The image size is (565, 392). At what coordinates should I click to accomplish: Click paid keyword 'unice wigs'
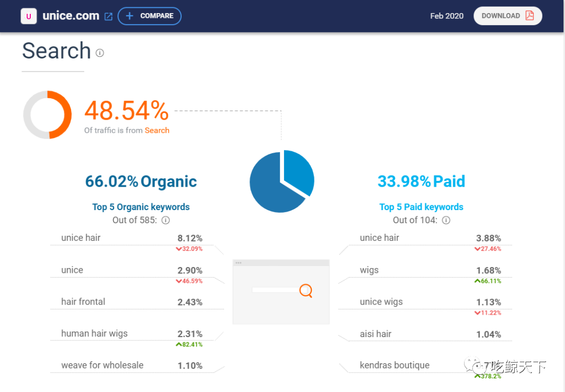pyautogui.click(x=381, y=302)
